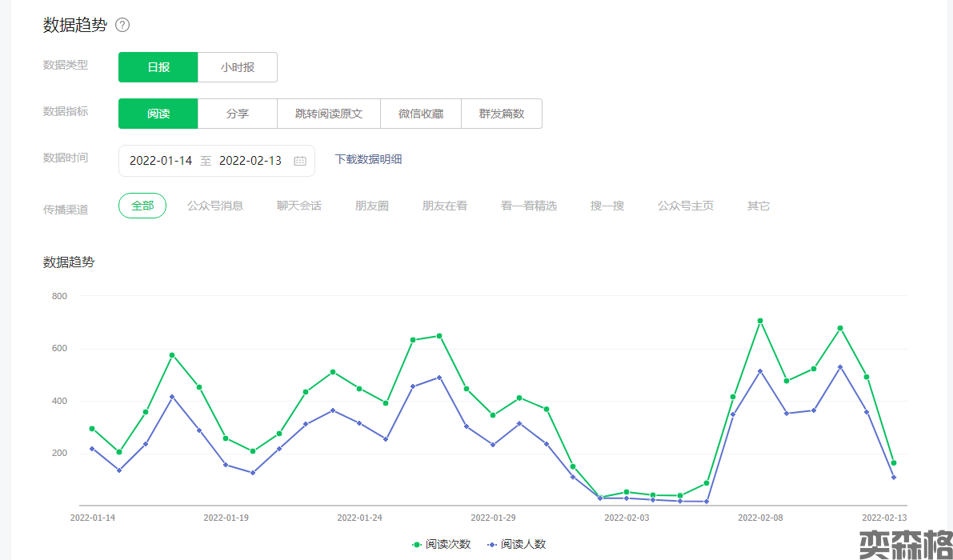
Task: Open the 群发篇数 metric
Action: point(502,114)
